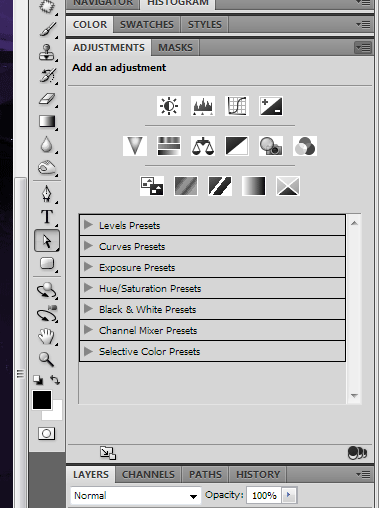
Task: Select the 3D Rotate tool
Action: click(47, 290)
